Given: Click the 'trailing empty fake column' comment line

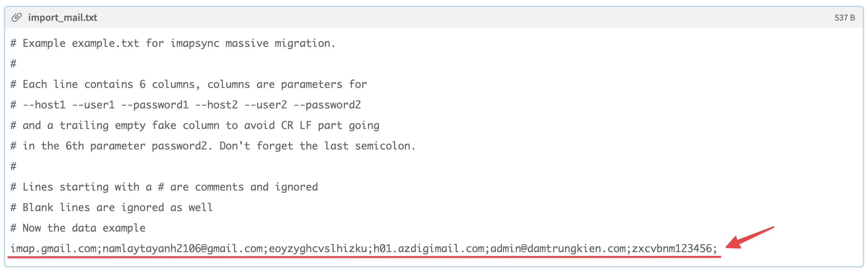Looking at the screenshot, I should pyautogui.click(x=195, y=125).
